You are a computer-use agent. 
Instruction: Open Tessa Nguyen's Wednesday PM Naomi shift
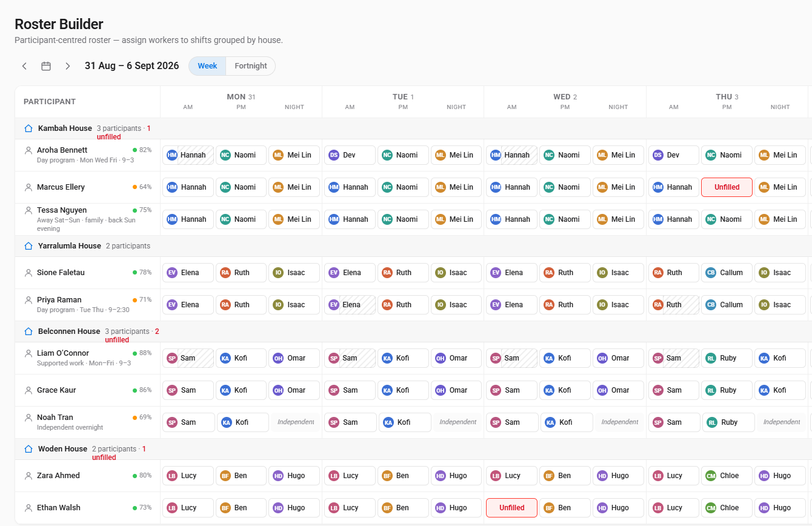tap(565, 219)
